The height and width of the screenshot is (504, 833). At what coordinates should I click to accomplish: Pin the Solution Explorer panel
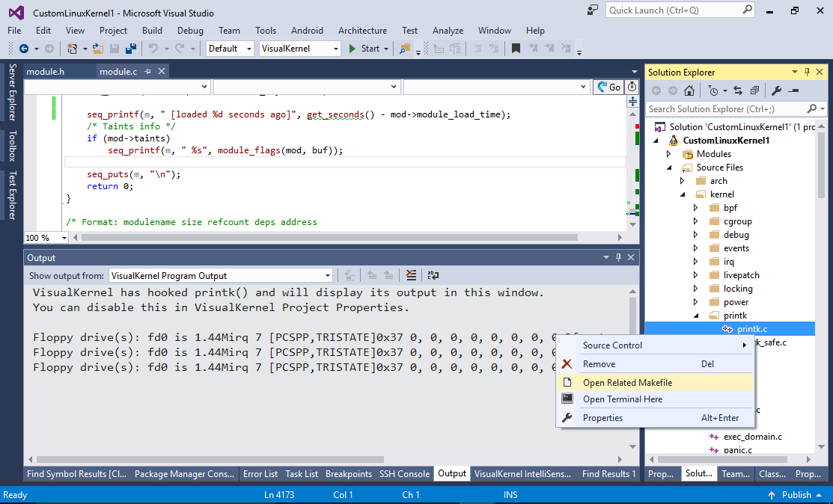[807, 72]
